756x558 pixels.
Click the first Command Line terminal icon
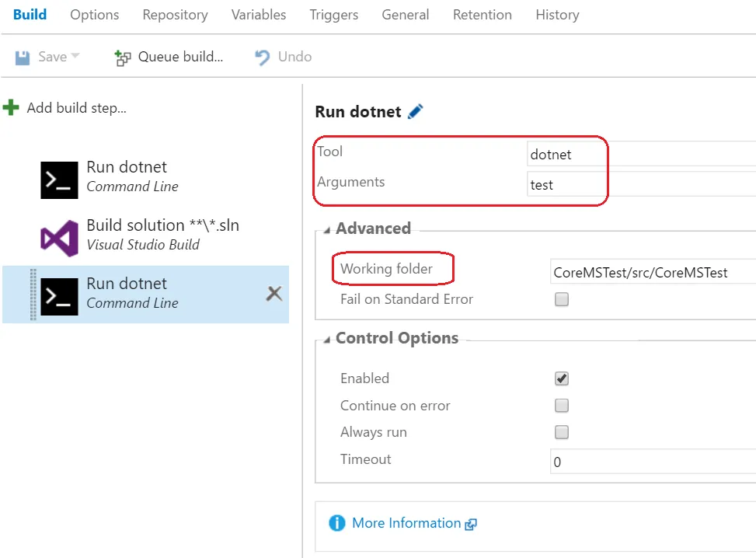59,180
